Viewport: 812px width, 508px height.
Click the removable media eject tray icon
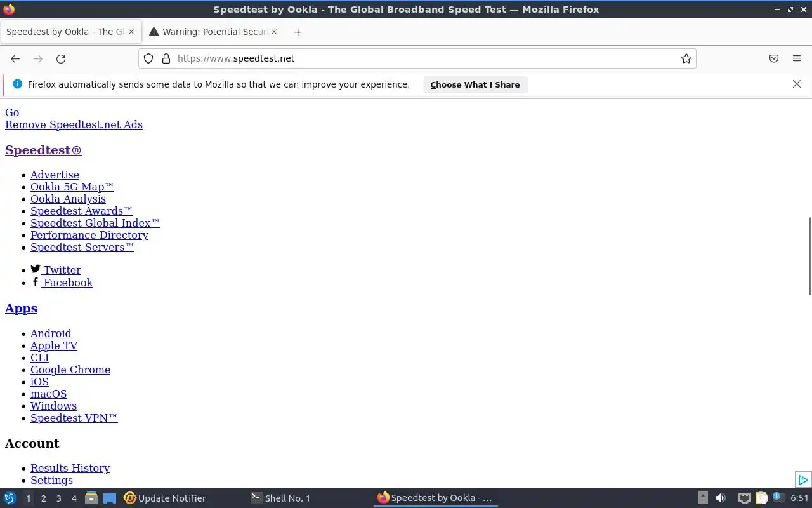tap(702, 498)
